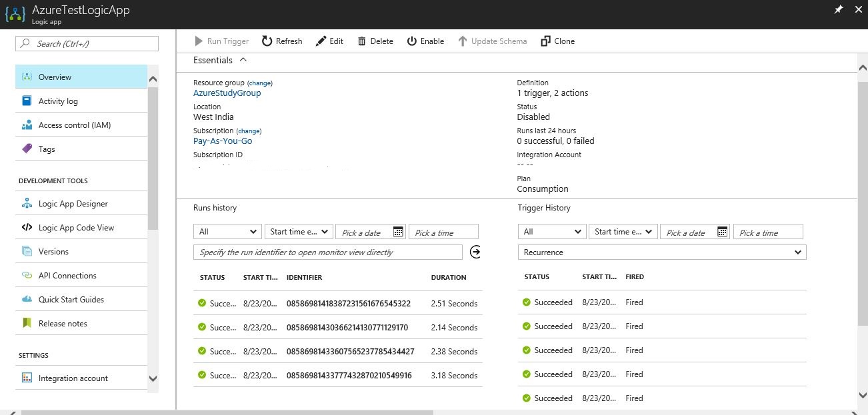Click the IDENTIFIER column header

coord(304,278)
